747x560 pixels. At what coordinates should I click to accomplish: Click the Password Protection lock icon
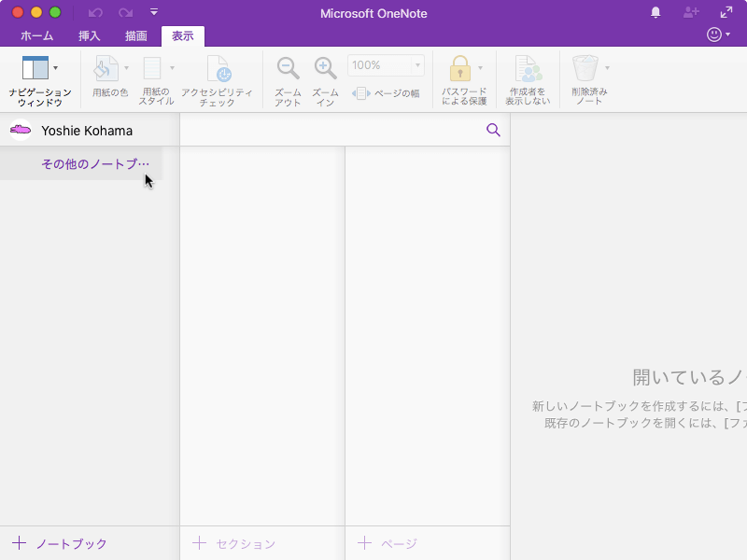[x=459, y=69]
